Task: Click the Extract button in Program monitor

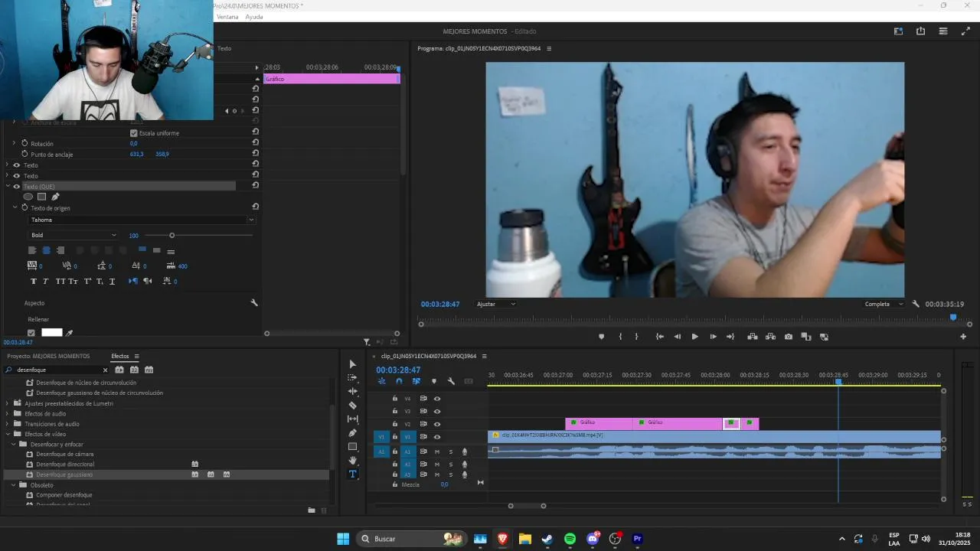Action: click(770, 337)
